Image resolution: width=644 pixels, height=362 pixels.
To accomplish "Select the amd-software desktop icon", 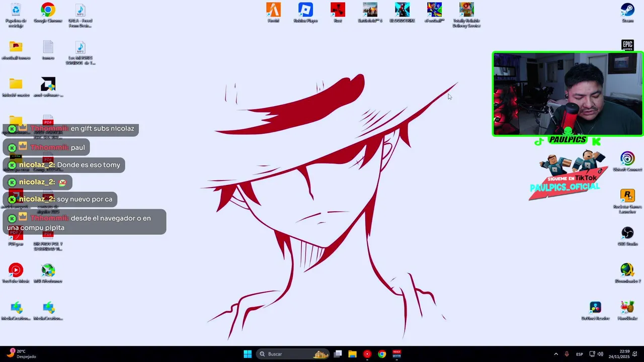I will point(48,87).
